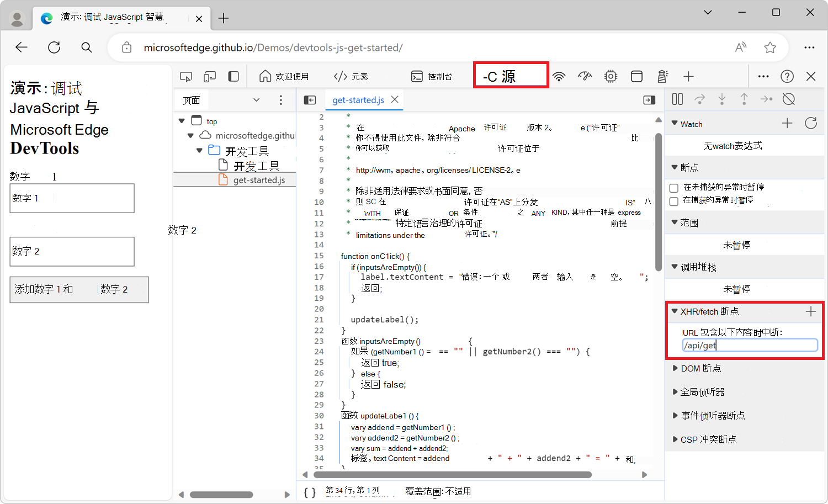The width and height of the screenshot is (828, 504).
Task: Focus the 数字 2 input field
Action: point(72,252)
